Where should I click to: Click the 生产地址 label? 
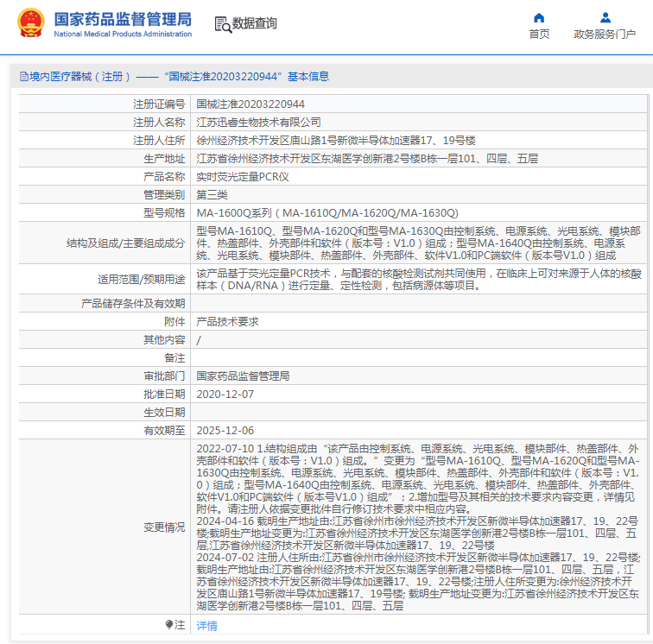[x=164, y=159]
